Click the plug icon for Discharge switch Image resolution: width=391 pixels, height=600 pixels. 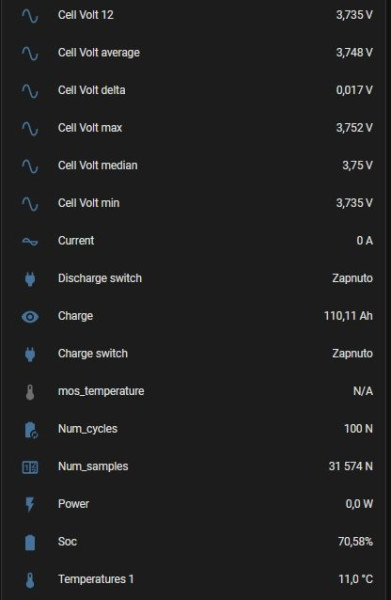30,279
